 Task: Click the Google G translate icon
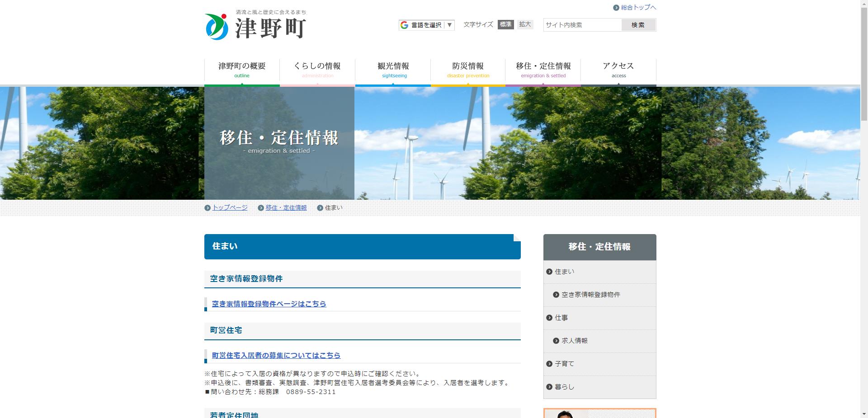tap(405, 25)
